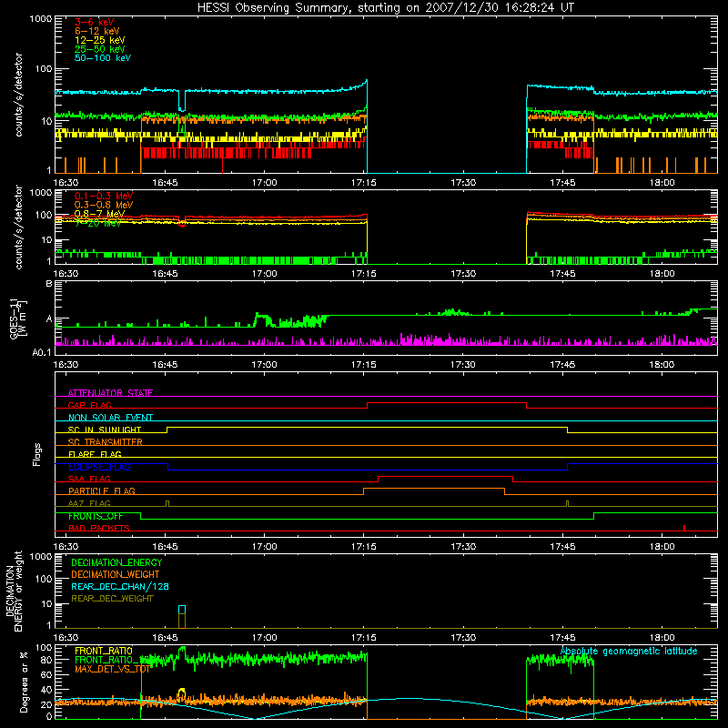This screenshot has height=728, width=728.
Task: Click the 18:00 time label under decimation panel
Action: (x=662, y=638)
